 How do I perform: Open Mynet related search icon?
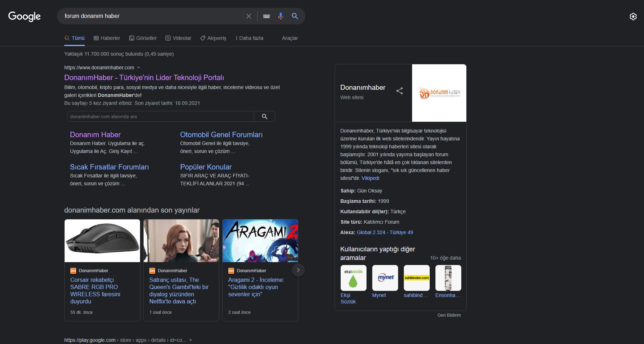coord(385,278)
